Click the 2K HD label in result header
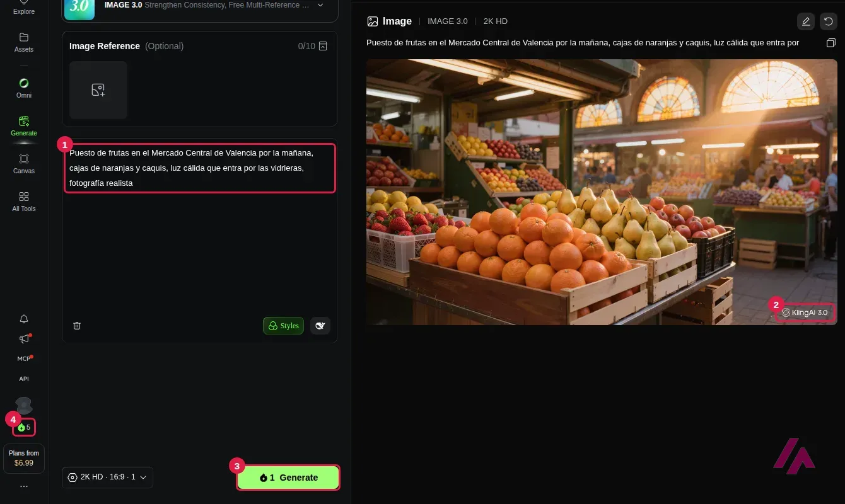845x504 pixels. [496, 21]
